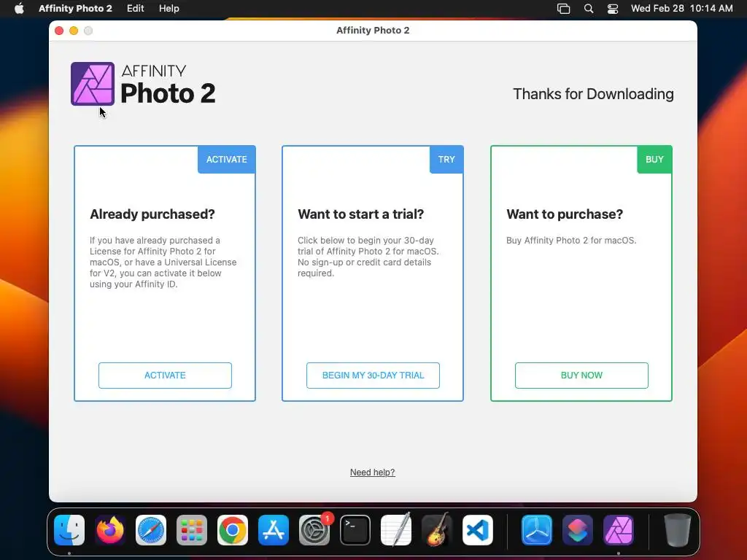Screen dimensions: 747x560
Task: Minimize the Affinity Photo 2 window
Action: 74,31
